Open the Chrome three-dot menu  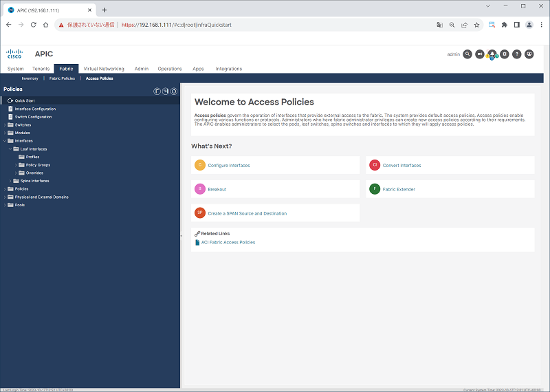pyautogui.click(x=542, y=25)
